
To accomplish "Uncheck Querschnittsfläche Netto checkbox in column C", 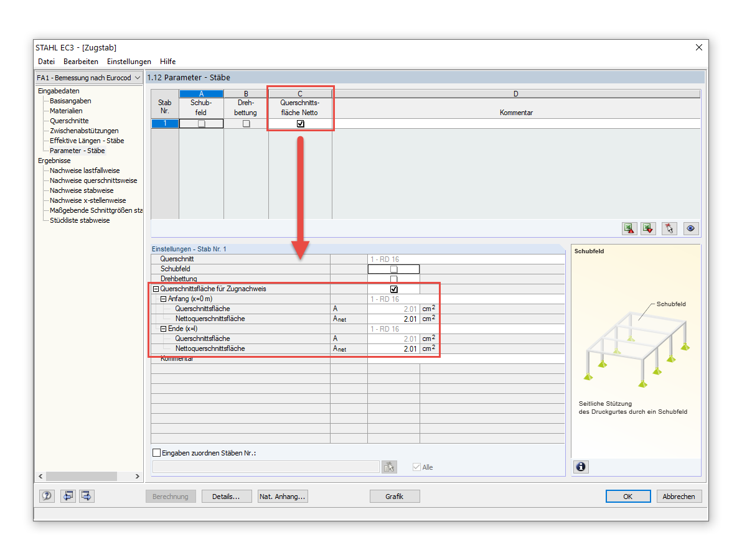I will (x=301, y=124).
